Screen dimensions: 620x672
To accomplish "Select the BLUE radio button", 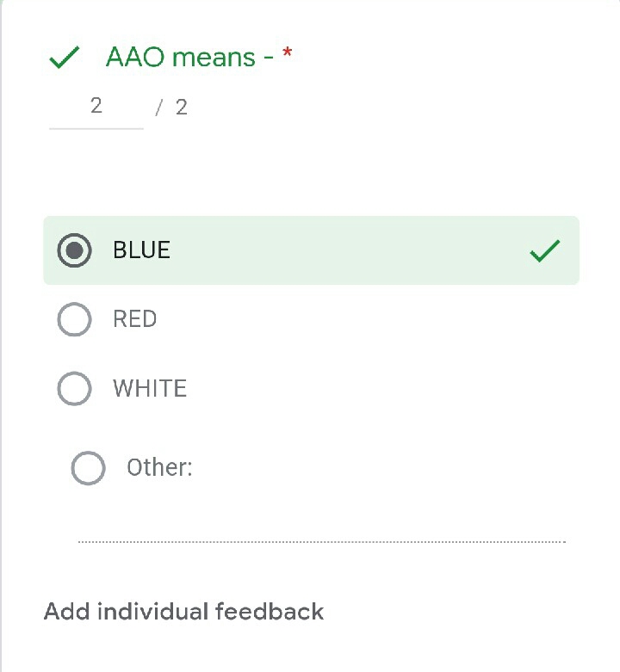I will 74,250.
